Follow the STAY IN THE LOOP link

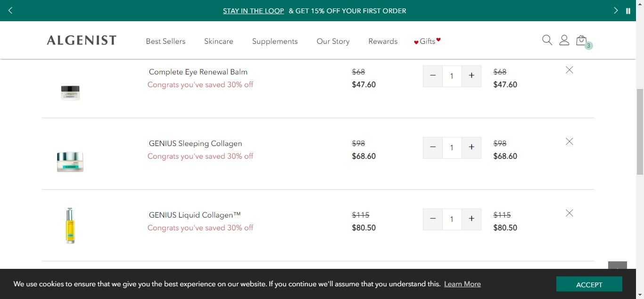253,11
